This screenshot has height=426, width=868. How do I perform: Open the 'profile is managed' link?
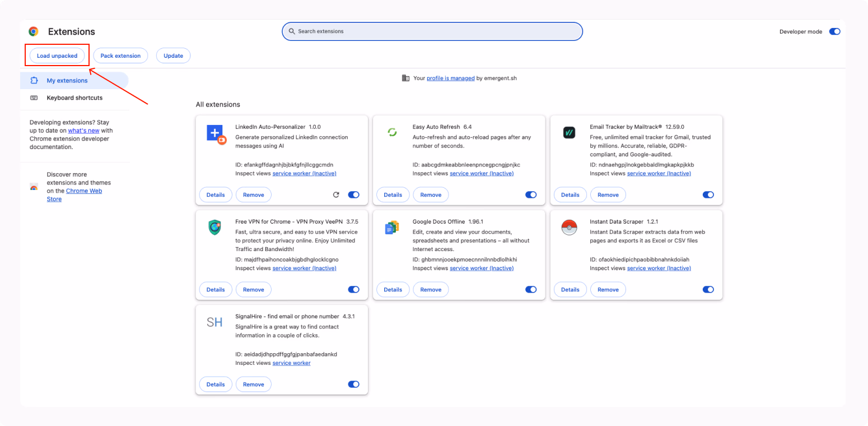coord(451,78)
